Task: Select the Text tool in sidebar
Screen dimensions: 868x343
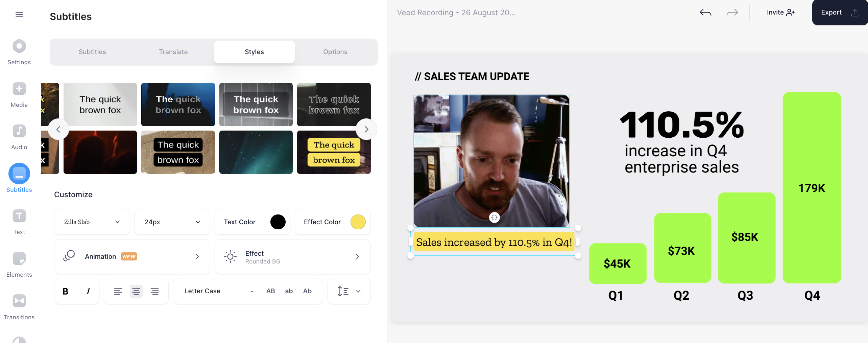Action: click(x=19, y=222)
